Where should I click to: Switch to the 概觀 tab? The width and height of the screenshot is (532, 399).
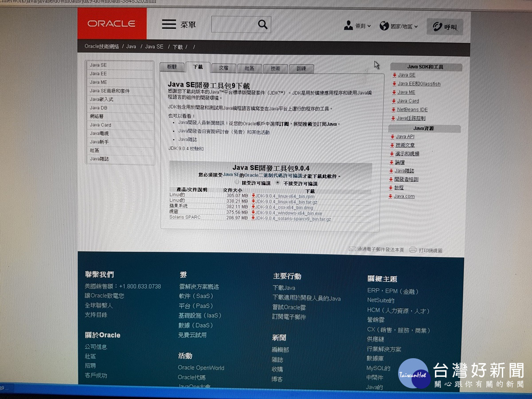[172, 67]
